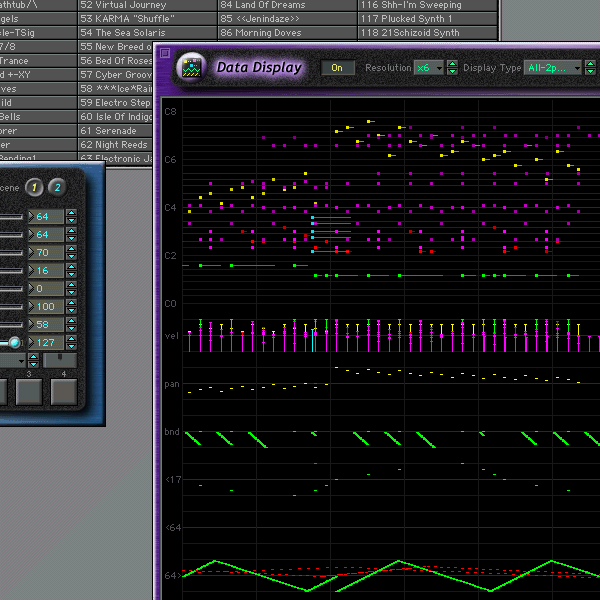Select patch 118 21Schizoid Synth
The width and height of the screenshot is (600, 600).
pos(427,33)
